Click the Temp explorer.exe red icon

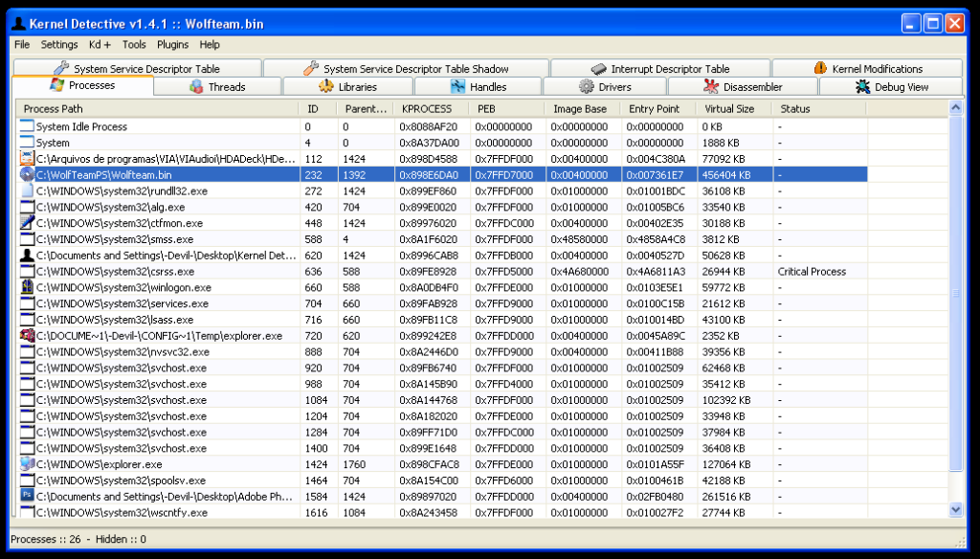(x=27, y=336)
